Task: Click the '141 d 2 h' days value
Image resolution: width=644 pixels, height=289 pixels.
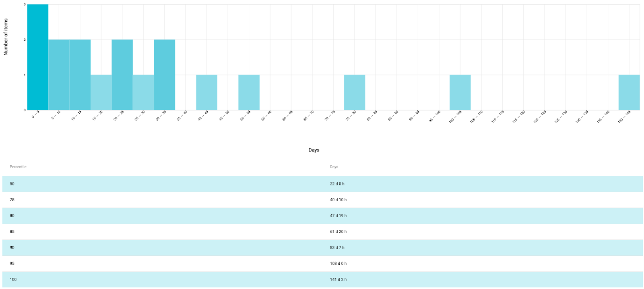Action: [x=339, y=279]
